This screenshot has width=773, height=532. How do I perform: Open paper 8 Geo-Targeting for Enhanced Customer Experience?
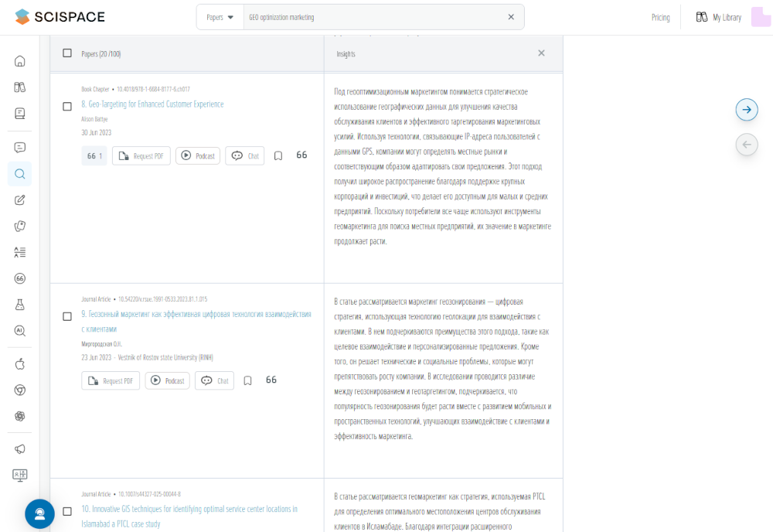pos(152,104)
